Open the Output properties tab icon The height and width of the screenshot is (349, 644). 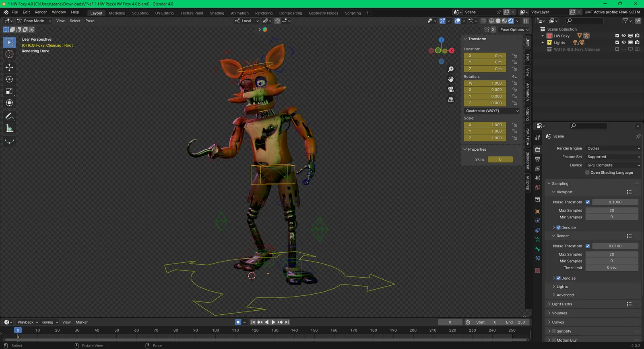(x=538, y=159)
